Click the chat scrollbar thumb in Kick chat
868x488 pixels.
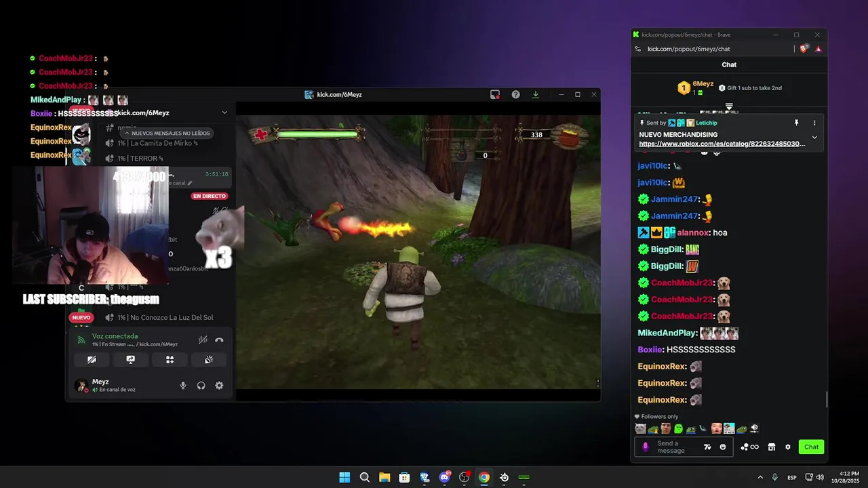click(x=826, y=400)
